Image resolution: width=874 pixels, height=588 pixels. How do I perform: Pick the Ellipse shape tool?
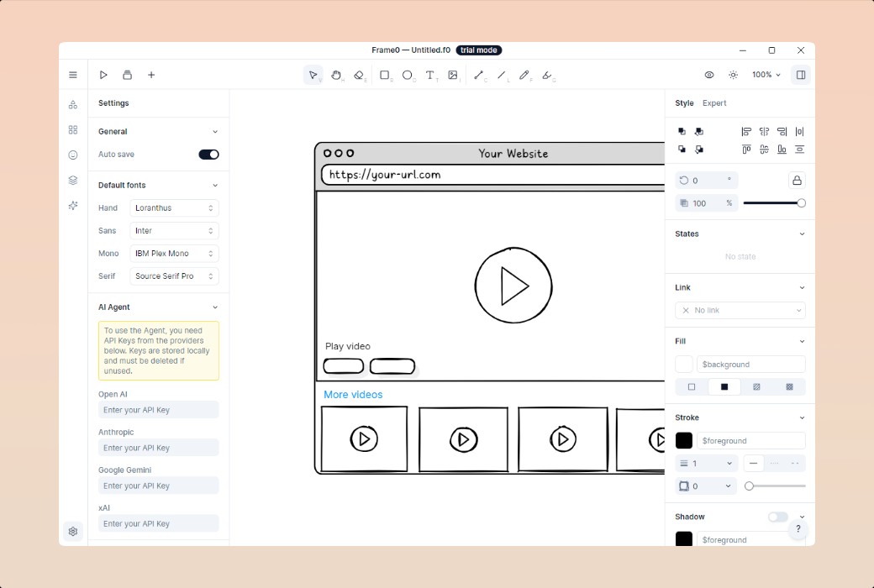click(x=407, y=75)
